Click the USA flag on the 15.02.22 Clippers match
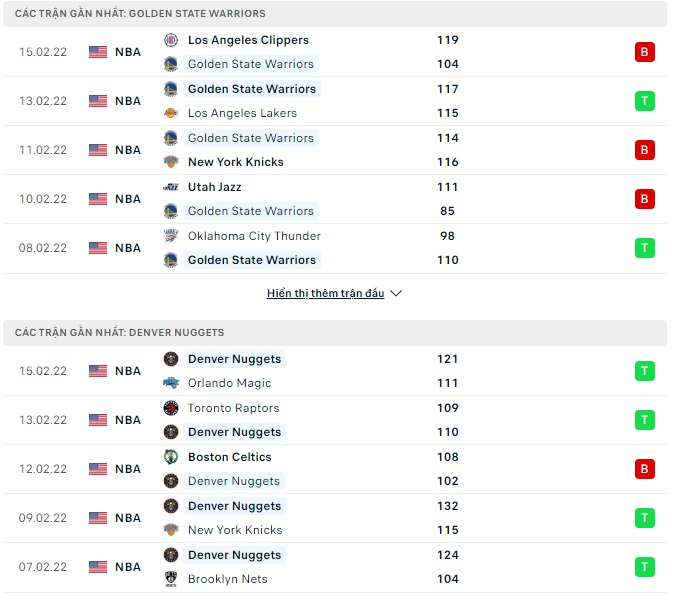The image size is (675, 597). click(98, 52)
